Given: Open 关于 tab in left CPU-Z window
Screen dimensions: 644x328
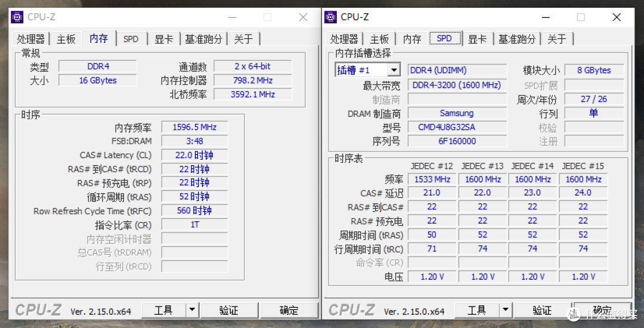Looking at the screenshot, I should click(x=243, y=39).
